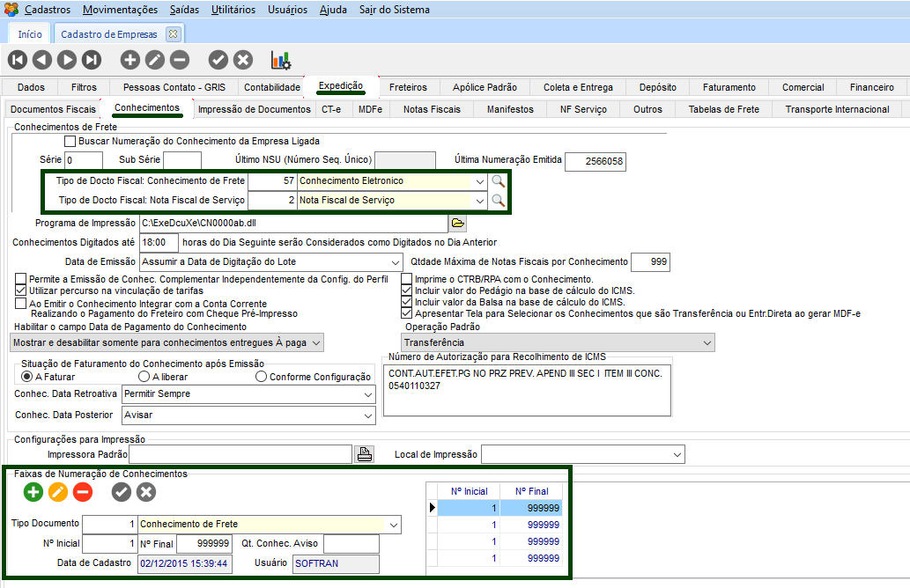This screenshot has height=588, width=910.
Task: Browse for Programa de Impressão file folder icon
Action: 457,223
